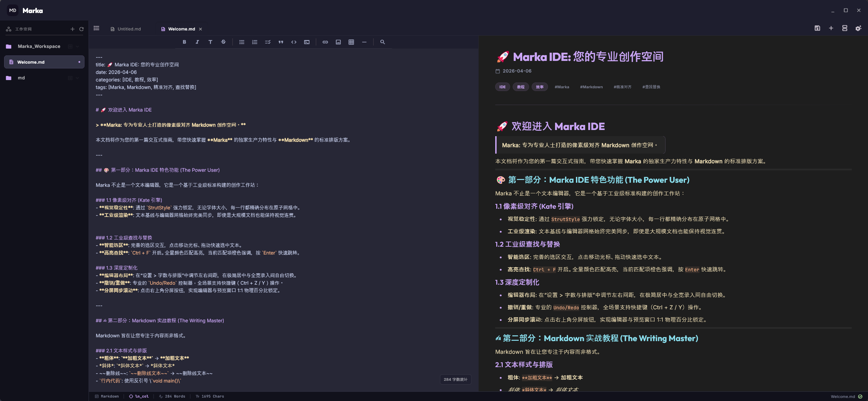Click the Marka app logo
This screenshot has width=868, height=401.
pyautogui.click(x=13, y=10)
